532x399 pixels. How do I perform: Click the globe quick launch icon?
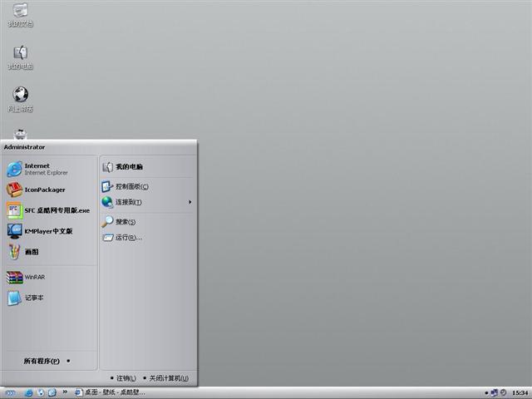point(41,393)
